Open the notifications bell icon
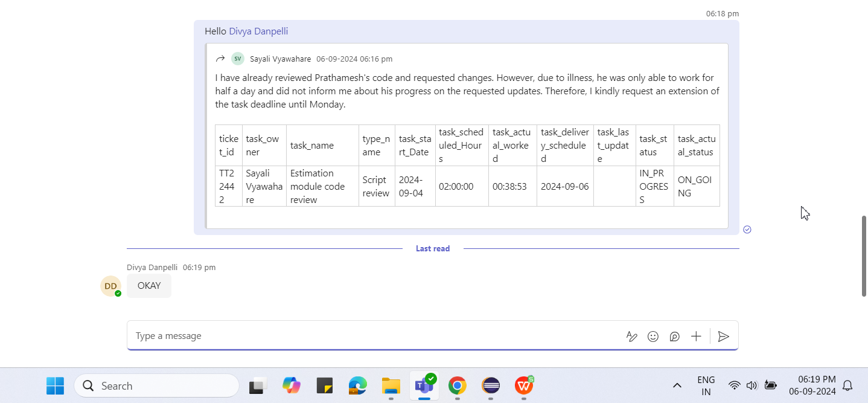868x403 pixels. point(847,385)
